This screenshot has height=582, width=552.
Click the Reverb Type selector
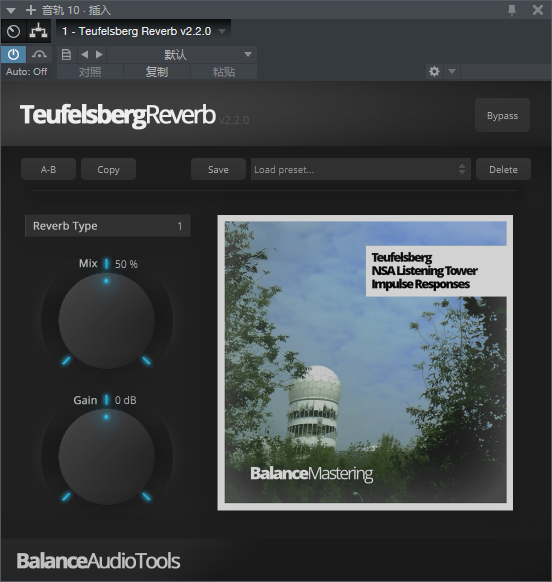108,226
